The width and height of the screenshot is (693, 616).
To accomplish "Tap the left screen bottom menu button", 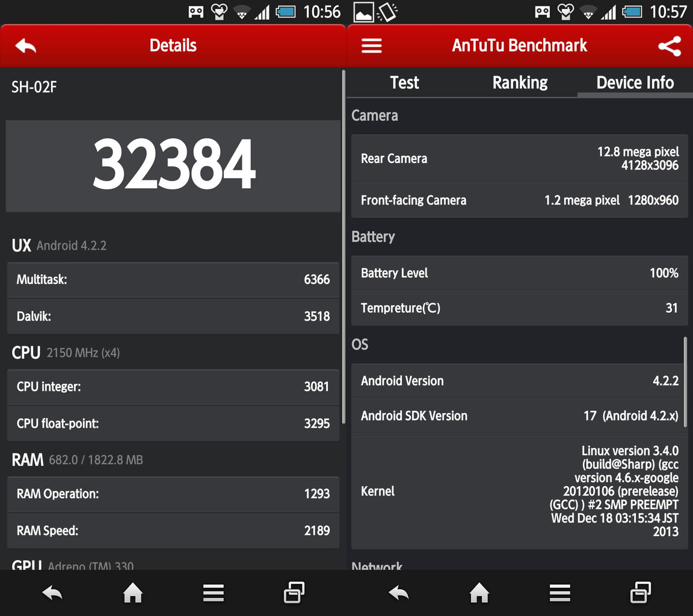I will pyautogui.click(x=214, y=593).
